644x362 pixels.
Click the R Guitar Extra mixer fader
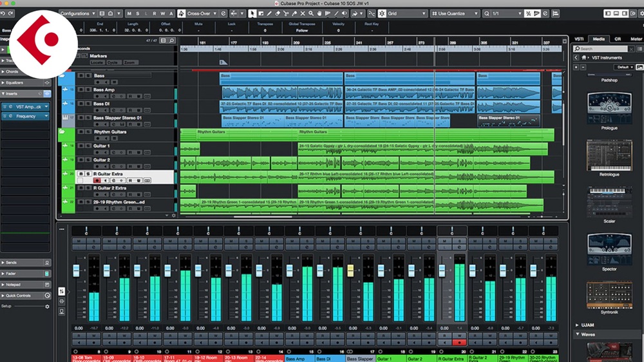pos(442,271)
